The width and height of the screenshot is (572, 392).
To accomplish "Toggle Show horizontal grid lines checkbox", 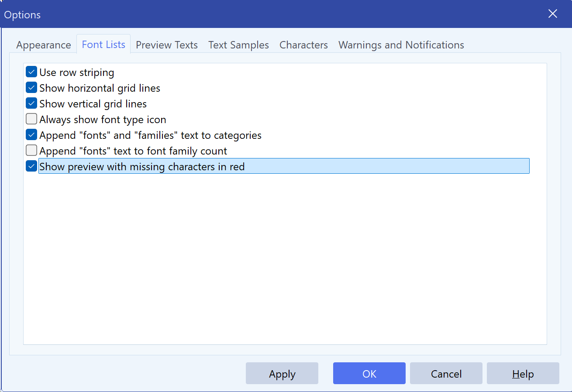I will pos(31,88).
